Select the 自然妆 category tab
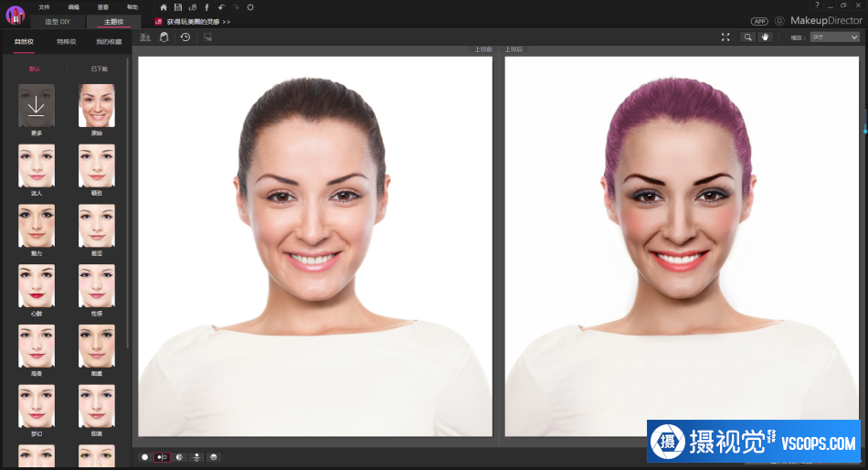 point(24,41)
